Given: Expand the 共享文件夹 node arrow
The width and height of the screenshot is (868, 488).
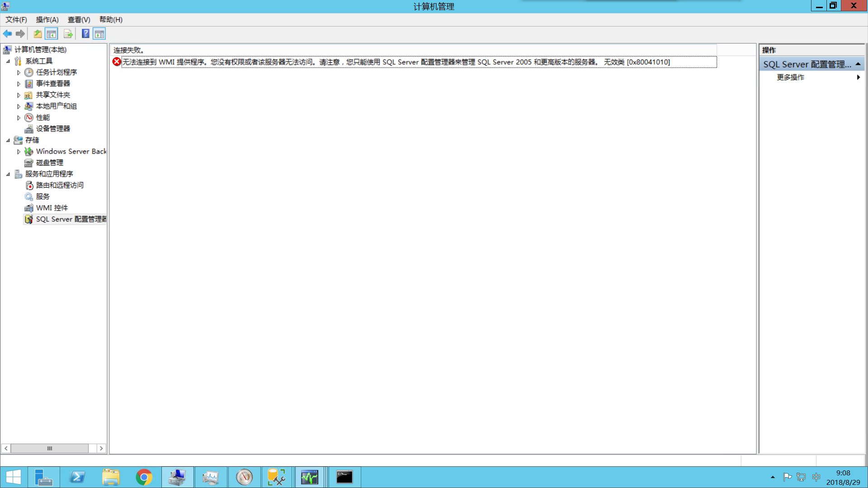Looking at the screenshot, I should point(19,95).
